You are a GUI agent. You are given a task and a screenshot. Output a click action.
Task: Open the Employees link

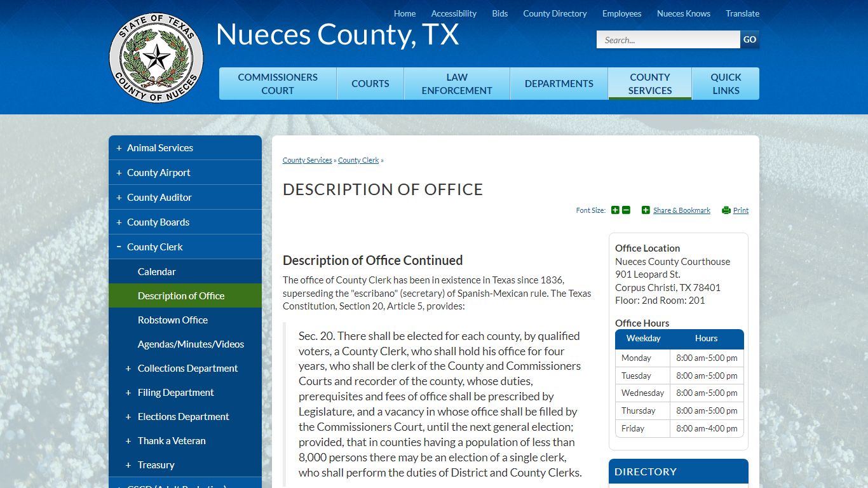tap(622, 13)
